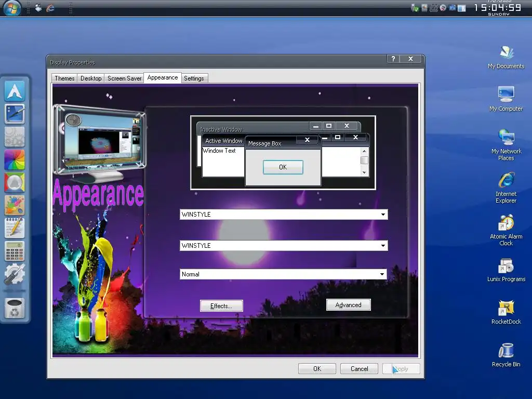This screenshot has width=532, height=399.
Task: Click OK in the Message Box preview
Action: tap(283, 167)
